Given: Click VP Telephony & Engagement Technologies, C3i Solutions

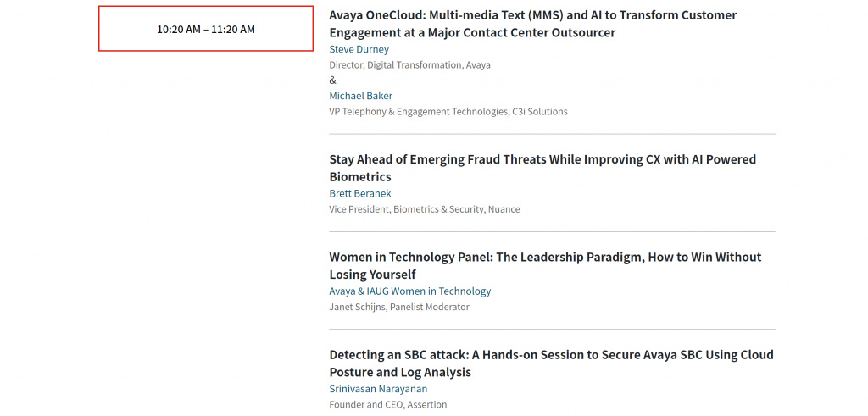Looking at the screenshot, I should (x=448, y=111).
